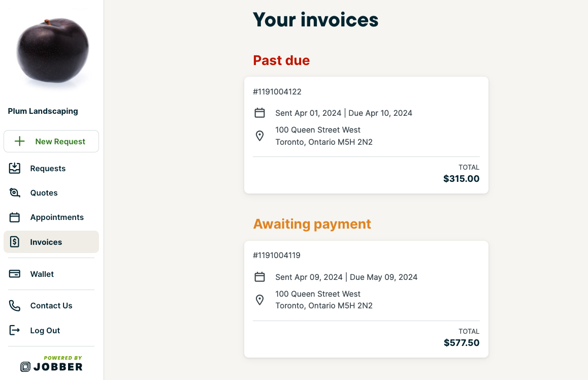Click the $577.50 invoice total
This screenshot has width=588, height=380.
(x=461, y=343)
